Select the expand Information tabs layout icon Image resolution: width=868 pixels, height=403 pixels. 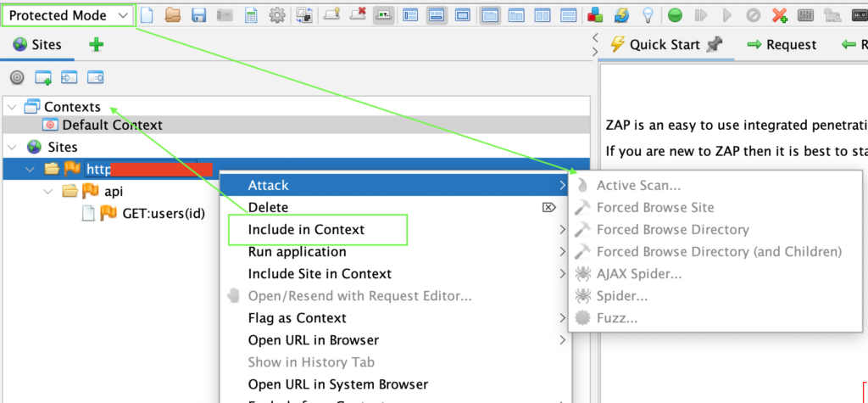[x=437, y=15]
